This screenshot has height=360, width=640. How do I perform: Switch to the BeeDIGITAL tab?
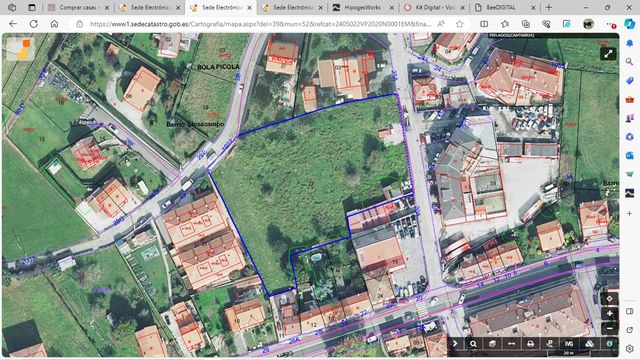(501, 7)
